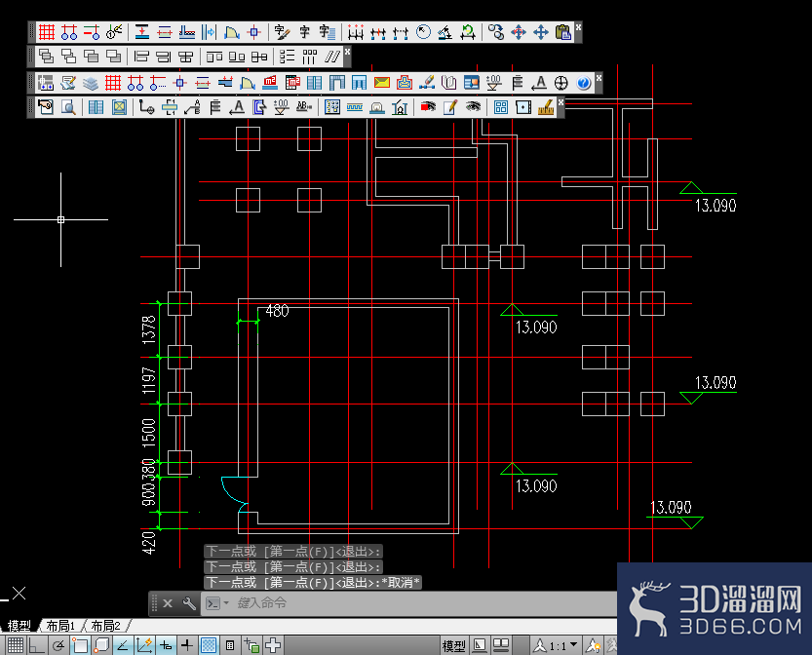This screenshot has width=812, height=655.
Task: Click the 模型 button in the status bar
Action: click(453, 645)
